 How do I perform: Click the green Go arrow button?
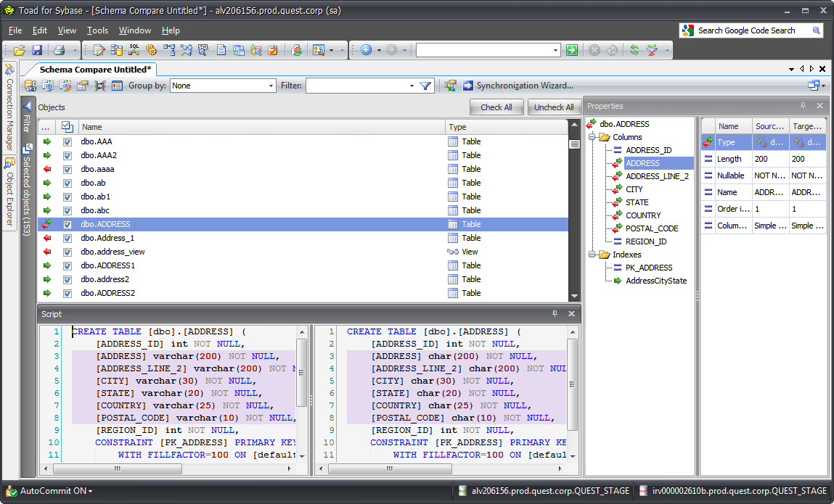(572, 50)
